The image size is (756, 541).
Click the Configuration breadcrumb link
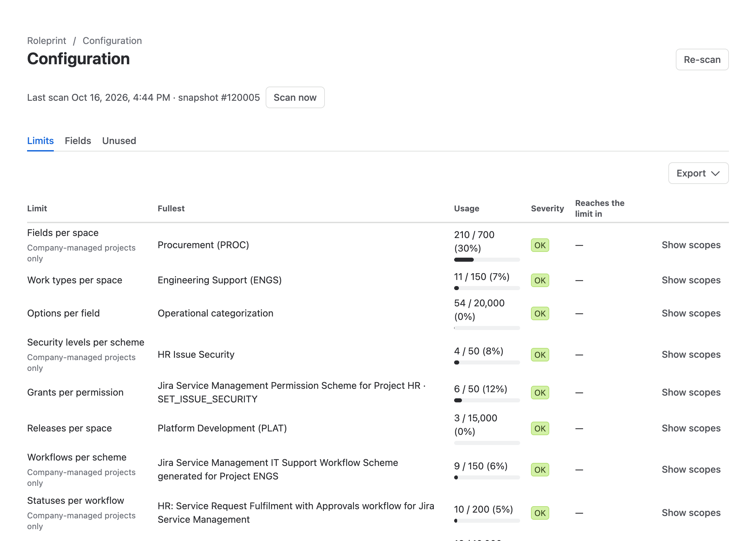pyautogui.click(x=112, y=41)
